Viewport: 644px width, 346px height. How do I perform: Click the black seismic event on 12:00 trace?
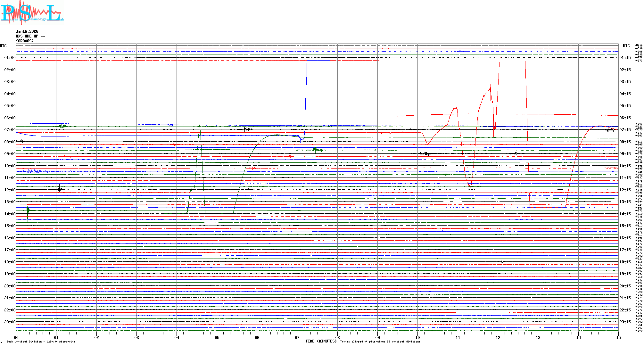click(59, 189)
